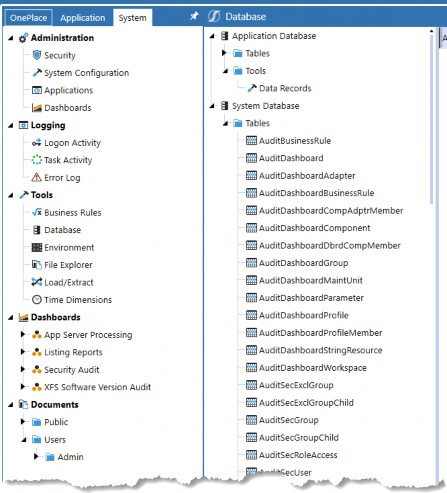Viewport: 447px width, 493px height.
Task: Select the Task Activity spinner icon
Action: pyautogui.click(x=37, y=160)
